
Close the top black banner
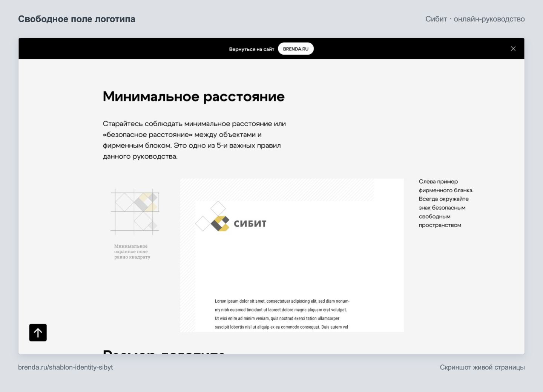click(513, 49)
